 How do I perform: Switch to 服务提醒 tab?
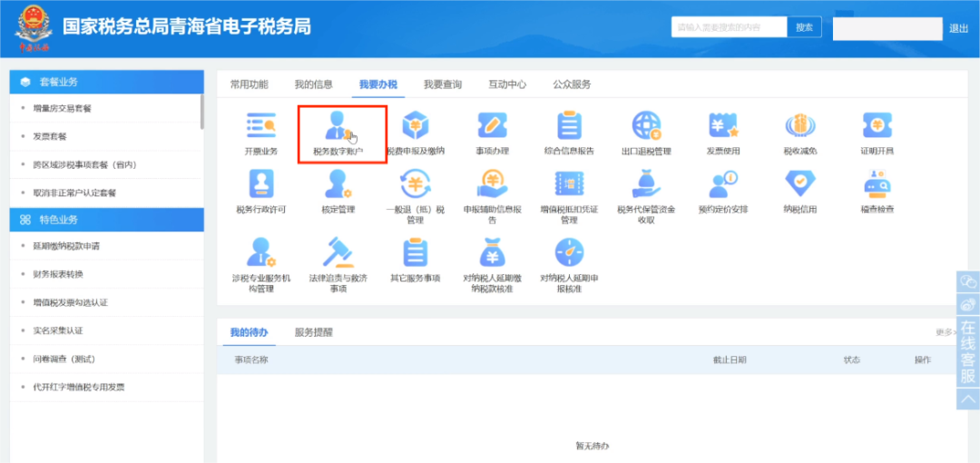tap(314, 332)
